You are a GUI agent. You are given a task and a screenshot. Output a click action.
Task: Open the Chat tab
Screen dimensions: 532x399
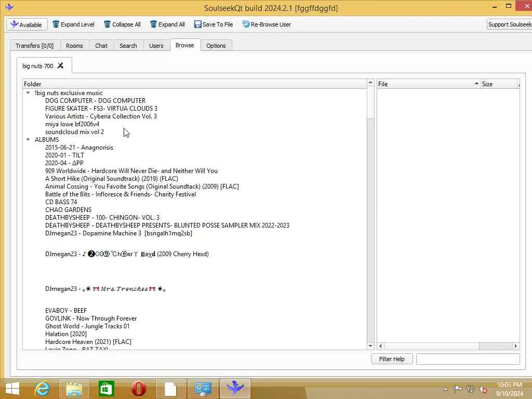coord(101,46)
